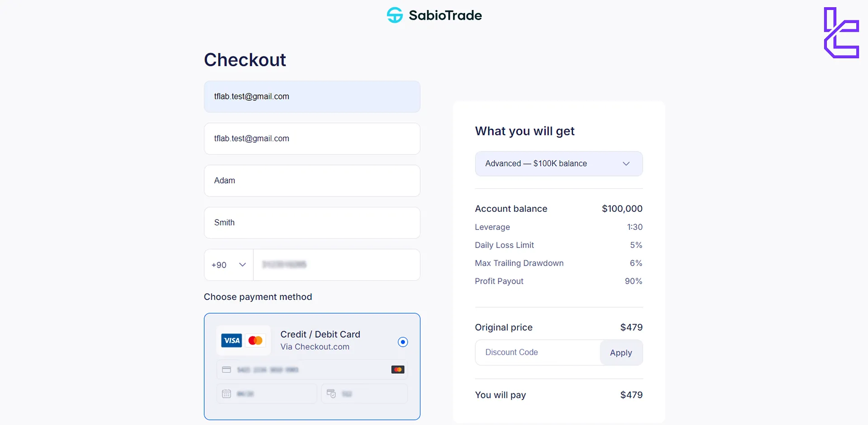The width and height of the screenshot is (868, 425).
Task: Click the purple brand logo in corner
Action: [841, 33]
